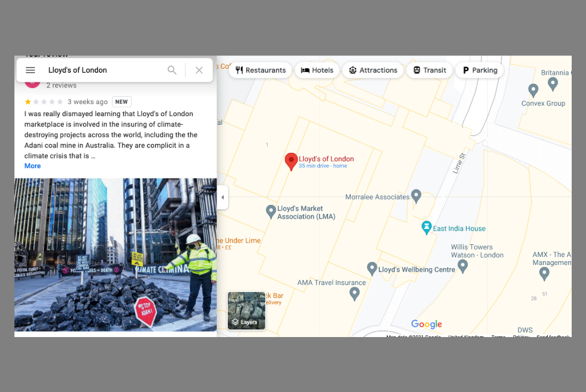Click 'AMA Travel Insurance' label

click(x=331, y=283)
